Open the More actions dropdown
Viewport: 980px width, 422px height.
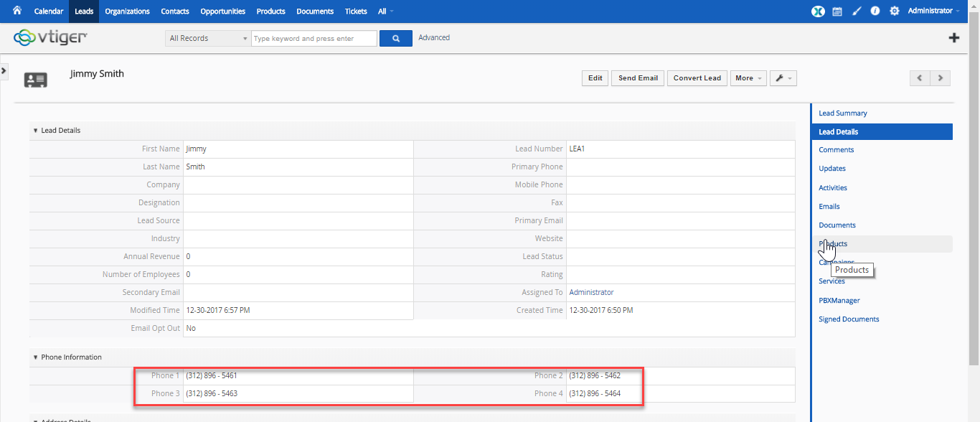coord(748,78)
